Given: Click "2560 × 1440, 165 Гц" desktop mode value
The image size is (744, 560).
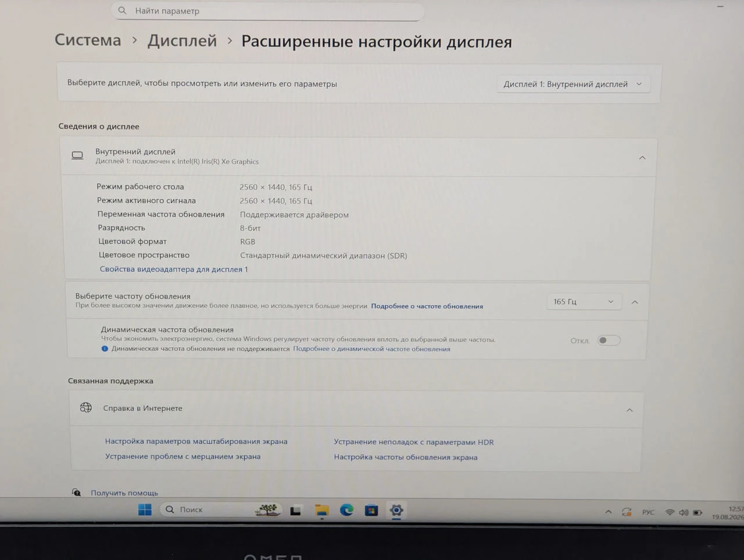Looking at the screenshot, I should [x=276, y=187].
